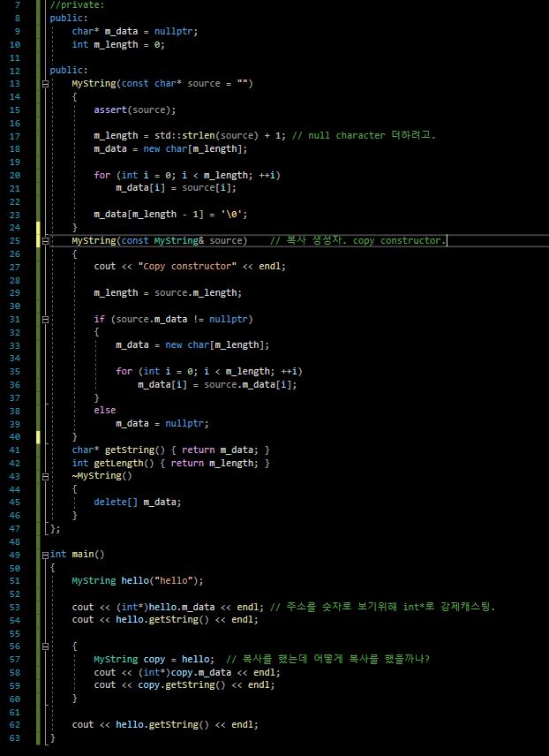Click the "Copy constructor" string literal

(187, 267)
